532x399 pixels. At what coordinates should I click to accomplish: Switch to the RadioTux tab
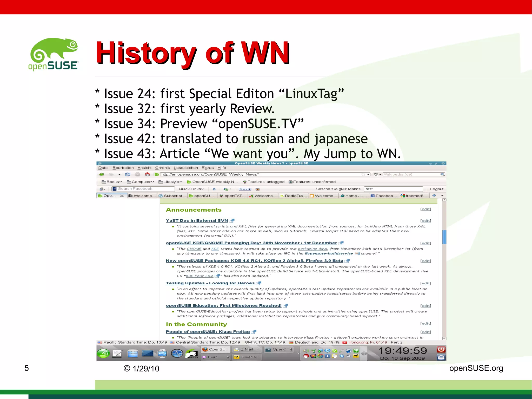(x=294, y=196)
